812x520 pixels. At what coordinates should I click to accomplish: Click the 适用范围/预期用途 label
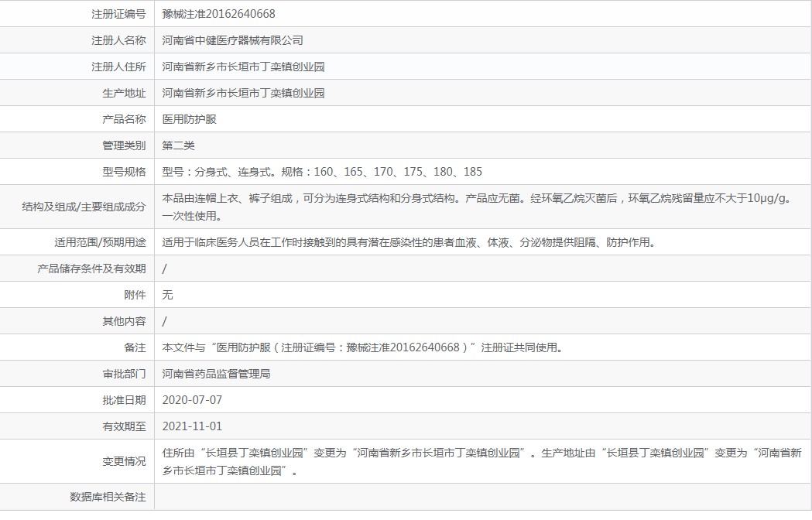click(101, 242)
